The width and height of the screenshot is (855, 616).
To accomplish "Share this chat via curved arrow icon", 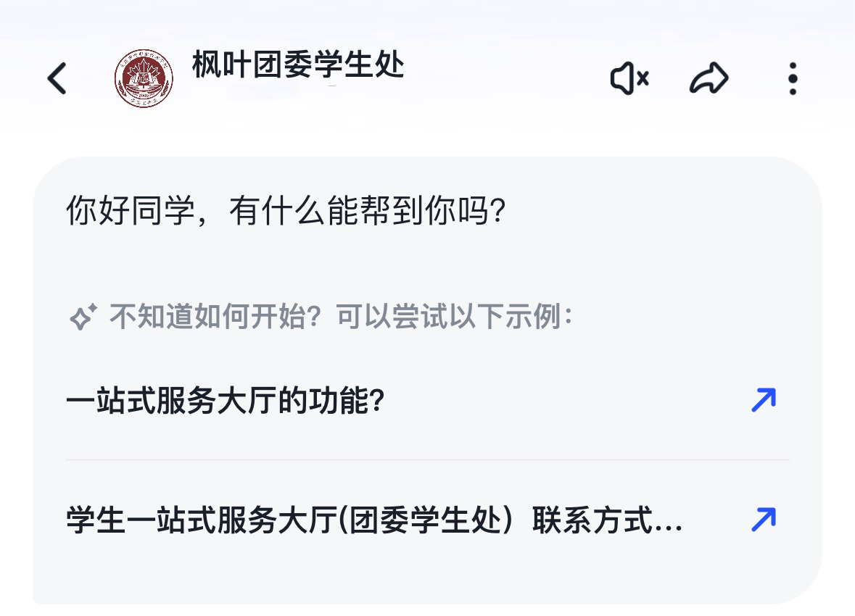I will 709,78.
